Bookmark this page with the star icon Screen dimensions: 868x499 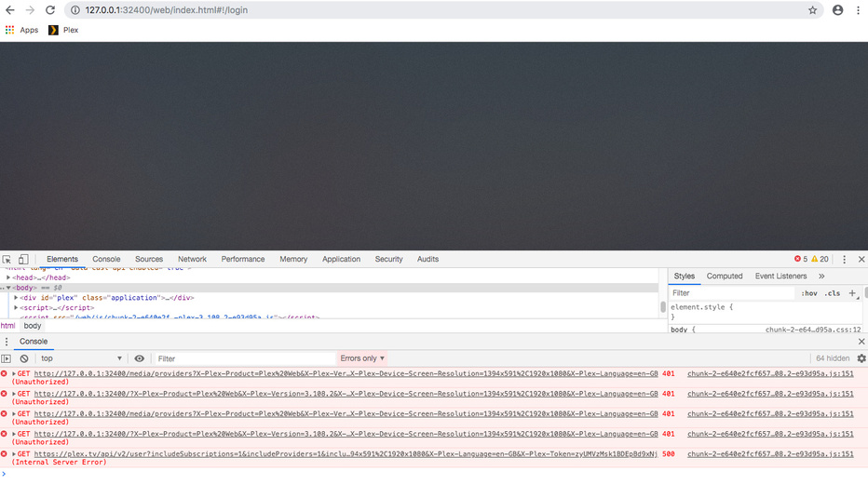click(813, 10)
